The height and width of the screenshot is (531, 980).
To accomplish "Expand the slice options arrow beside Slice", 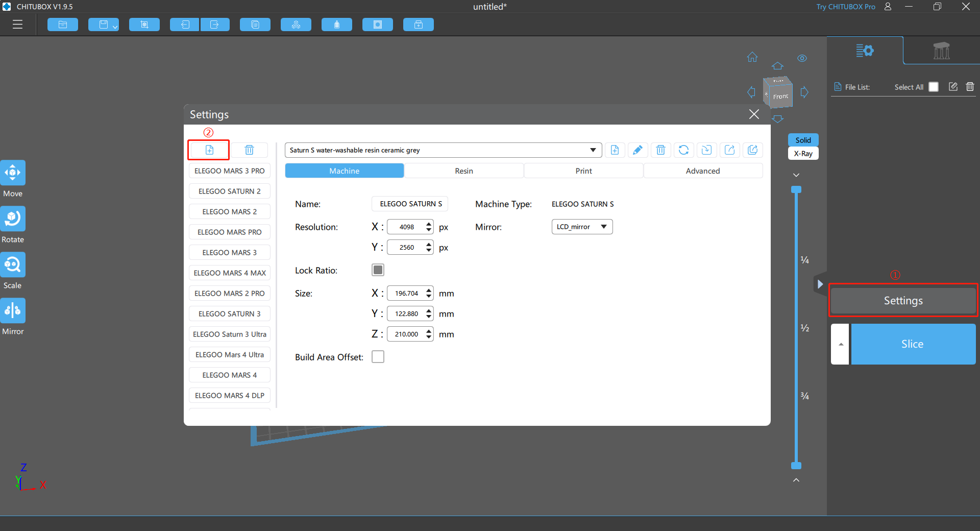I will tap(840, 344).
